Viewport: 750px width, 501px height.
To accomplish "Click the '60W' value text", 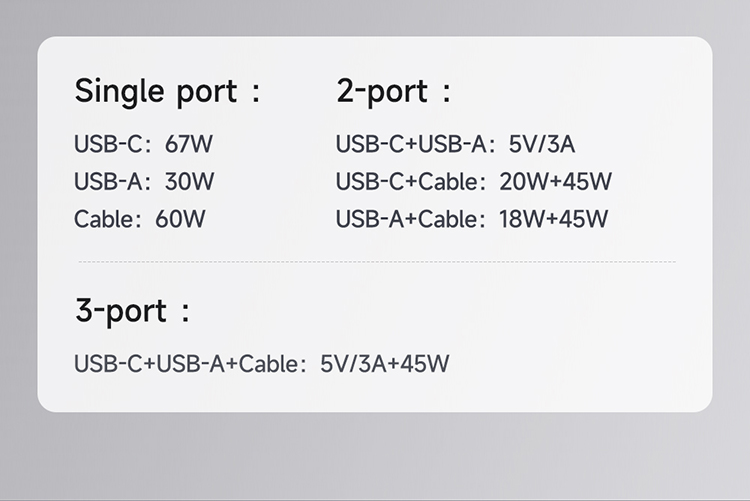I will pyautogui.click(x=181, y=219).
